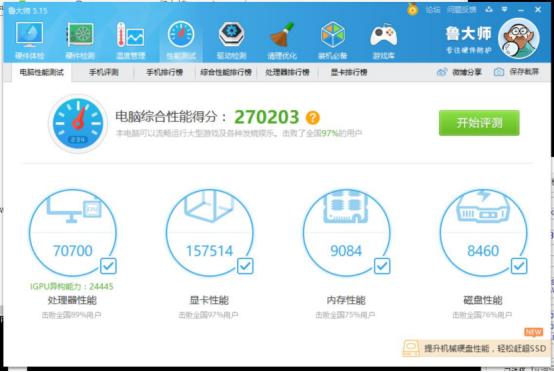Image resolution: width=554 pixels, height=372 pixels.
Task: Click the graphics card cube icon above 157514
Action: click(209, 206)
